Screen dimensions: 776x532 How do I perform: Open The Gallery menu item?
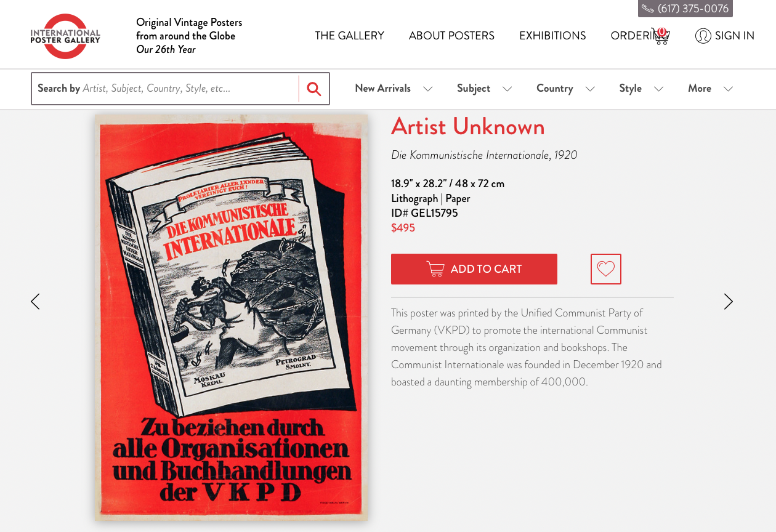pos(349,36)
